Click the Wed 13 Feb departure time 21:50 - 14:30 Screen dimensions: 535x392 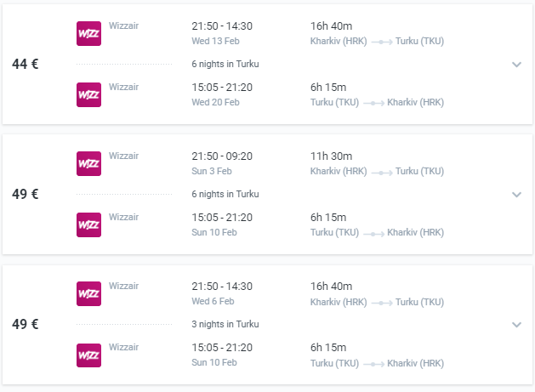pyautogui.click(x=222, y=26)
